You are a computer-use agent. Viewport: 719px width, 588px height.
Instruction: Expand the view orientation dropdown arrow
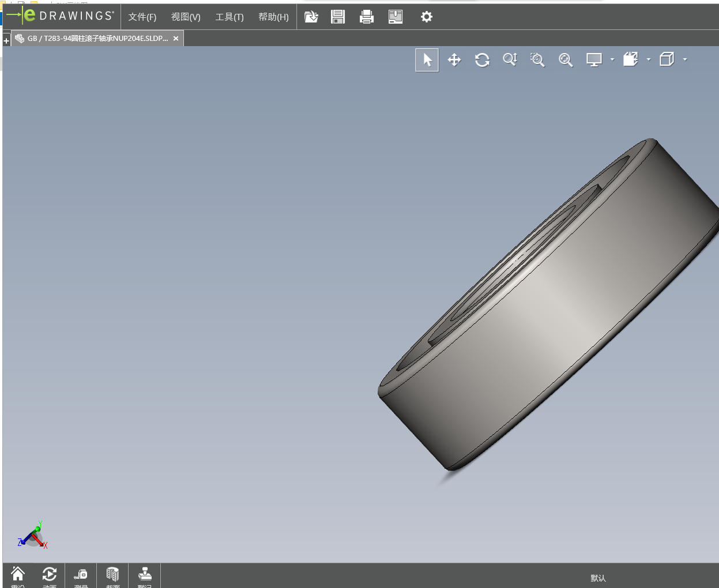pos(649,59)
